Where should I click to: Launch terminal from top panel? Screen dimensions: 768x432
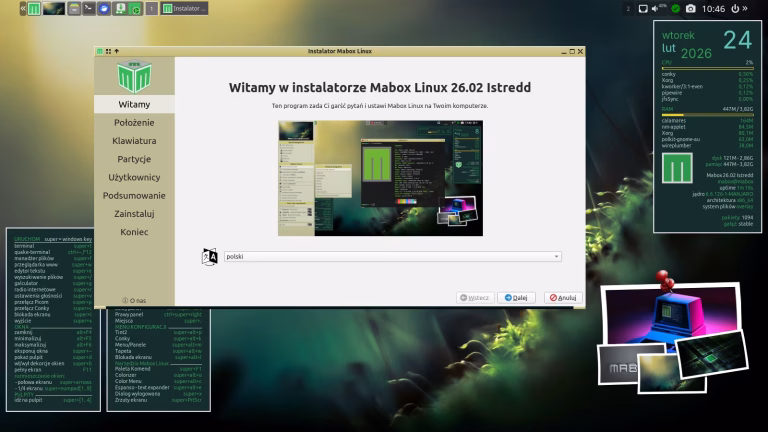coord(89,9)
